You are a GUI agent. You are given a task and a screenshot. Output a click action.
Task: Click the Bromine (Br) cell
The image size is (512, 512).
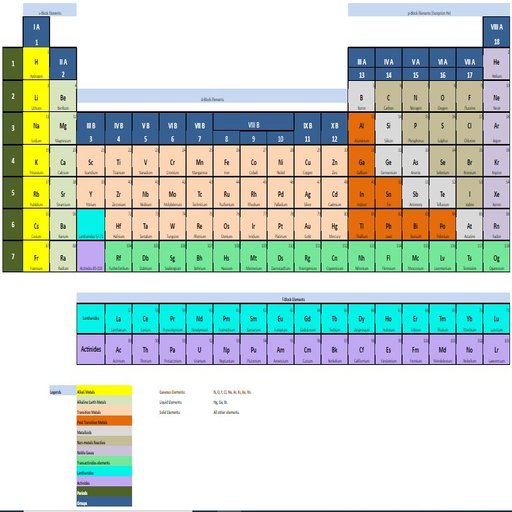tap(469, 160)
